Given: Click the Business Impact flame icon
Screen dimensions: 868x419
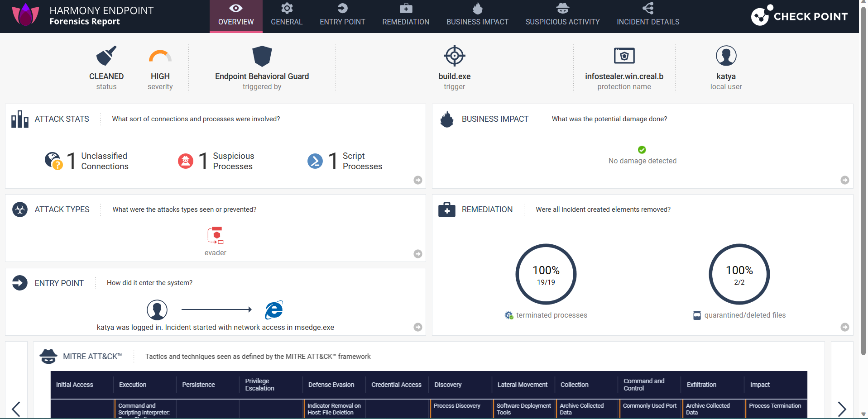Looking at the screenshot, I should [447, 119].
